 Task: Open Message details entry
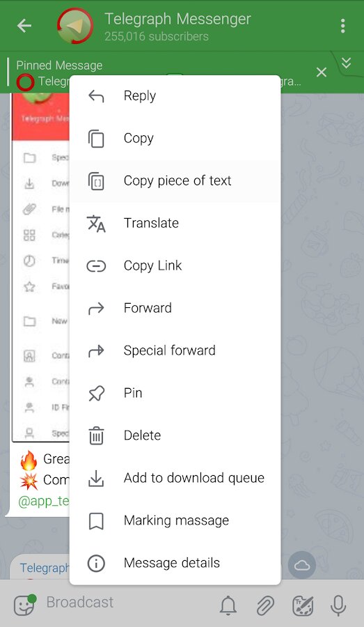click(x=175, y=563)
